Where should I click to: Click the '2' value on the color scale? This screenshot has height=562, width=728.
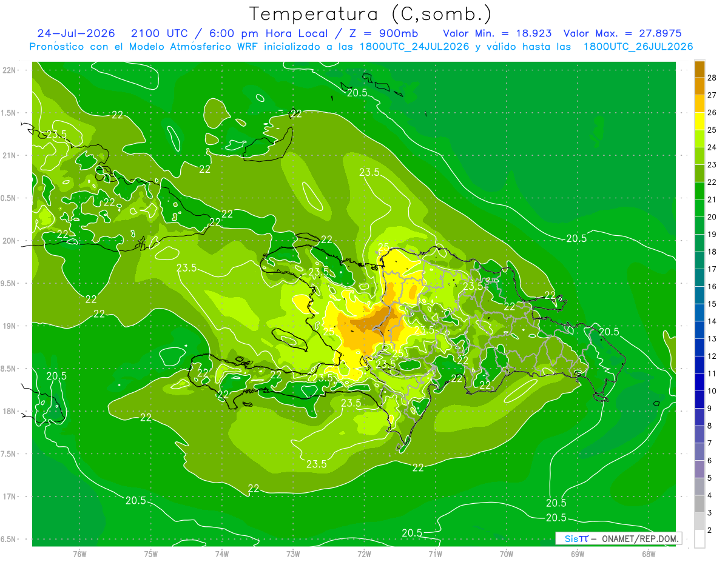[x=710, y=530]
